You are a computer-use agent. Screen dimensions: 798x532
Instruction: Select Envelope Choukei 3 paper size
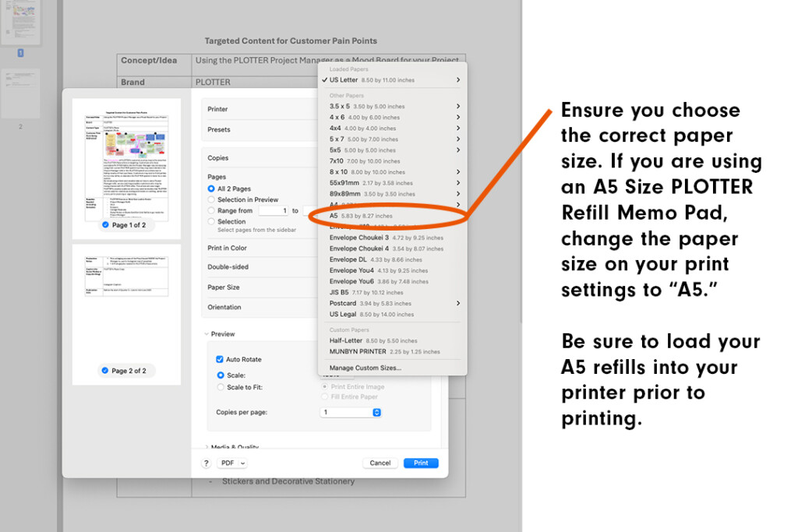(x=392, y=238)
